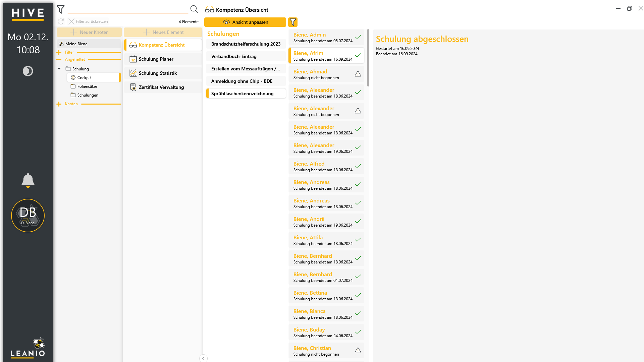Collapse the Angeheftet section

pos(59,59)
